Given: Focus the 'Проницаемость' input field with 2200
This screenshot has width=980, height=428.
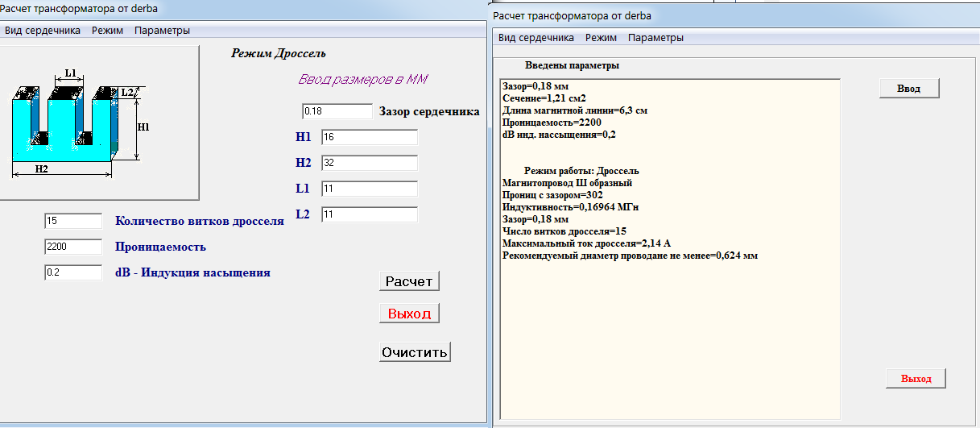Looking at the screenshot, I should coord(73,247).
